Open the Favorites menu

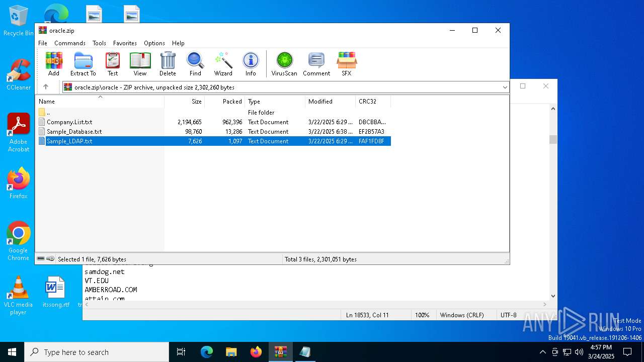125,43
